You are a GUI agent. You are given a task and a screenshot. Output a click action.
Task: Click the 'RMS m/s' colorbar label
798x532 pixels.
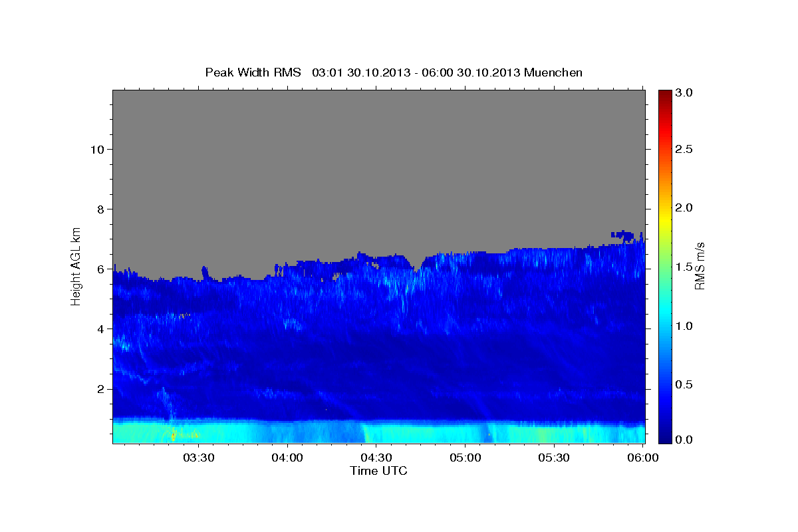coord(700,265)
